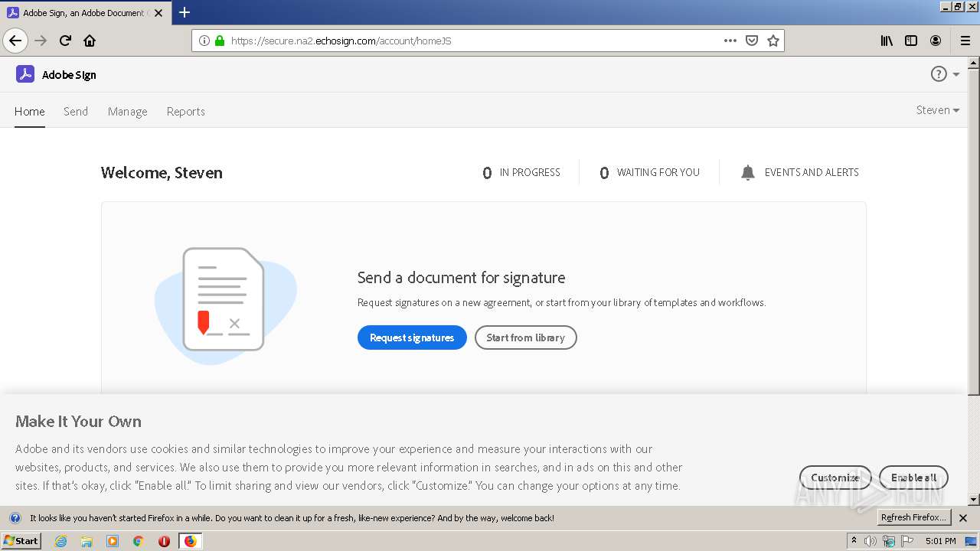Image resolution: width=980 pixels, height=551 pixels.
Task: Click the Request signatures button
Action: point(412,337)
